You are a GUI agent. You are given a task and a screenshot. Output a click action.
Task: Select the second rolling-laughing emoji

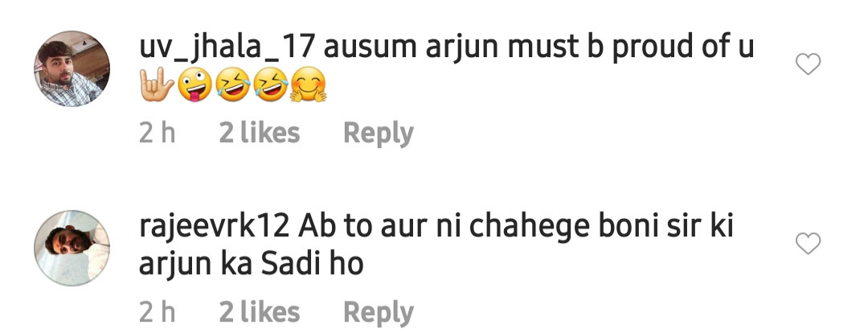click(271, 84)
